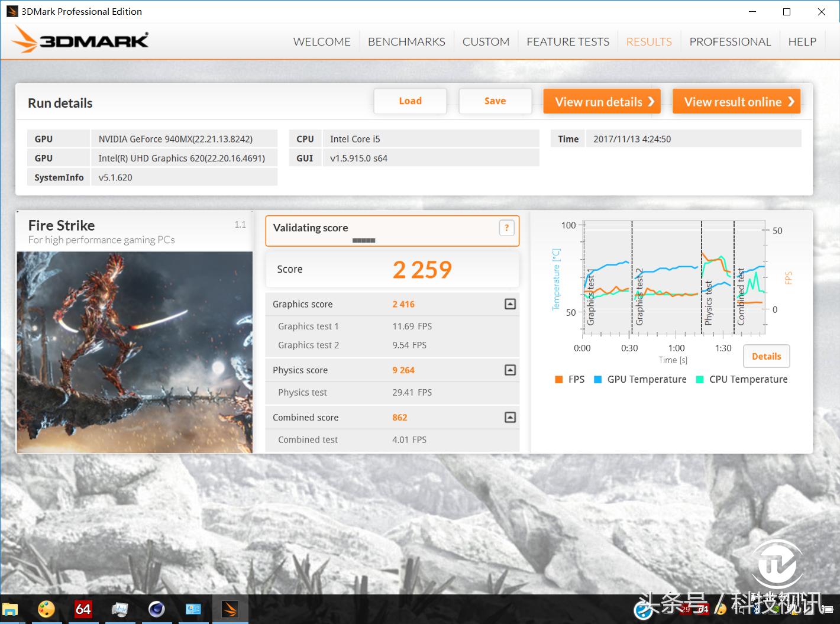Click the system monitor taskbar icon

pos(119,609)
